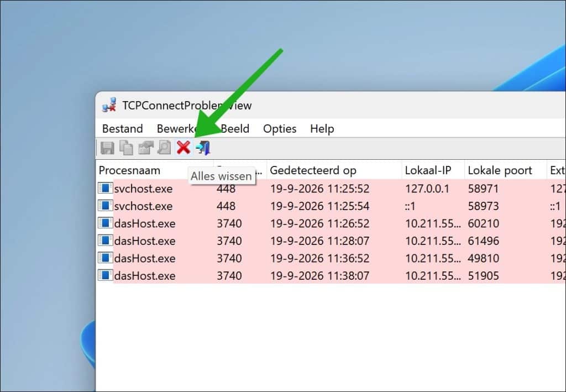566x392 pixels.
Task: Click the process icon of the 11:25:52 svchost.exe row
Action: (x=105, y=188)
